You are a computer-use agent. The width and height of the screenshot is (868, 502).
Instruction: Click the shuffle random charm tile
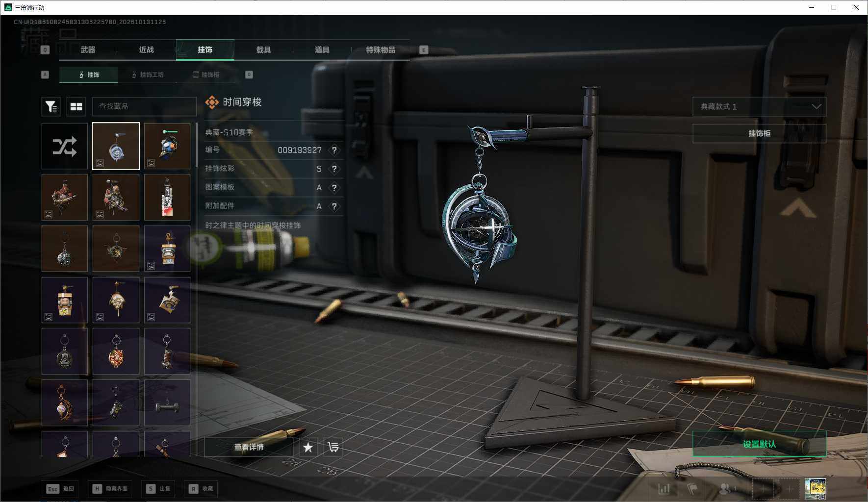point(65,146)
